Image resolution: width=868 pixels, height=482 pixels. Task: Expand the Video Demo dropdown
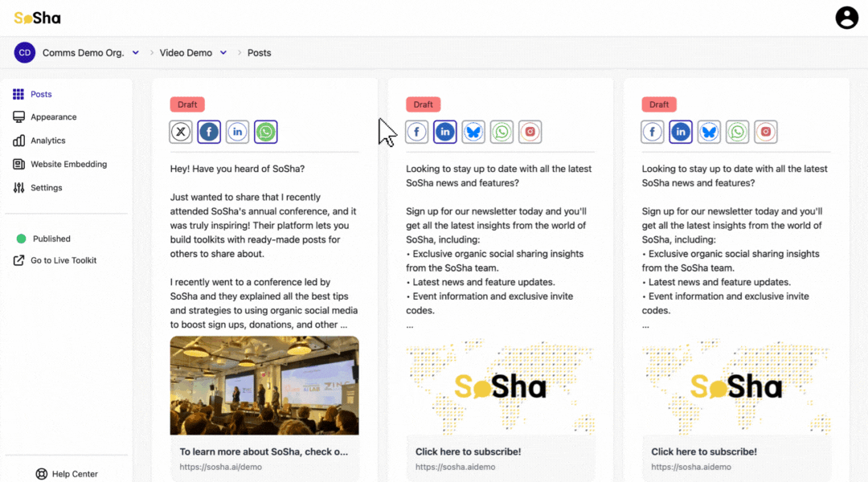[223, 52]
